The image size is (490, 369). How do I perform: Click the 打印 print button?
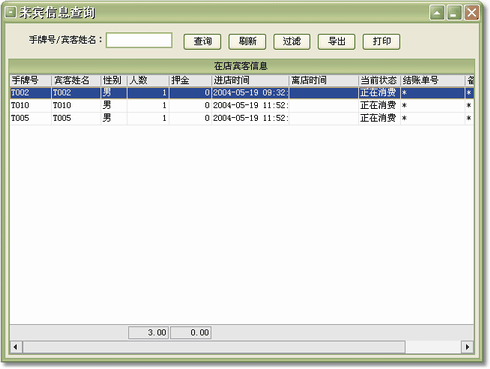coord(381,42)
